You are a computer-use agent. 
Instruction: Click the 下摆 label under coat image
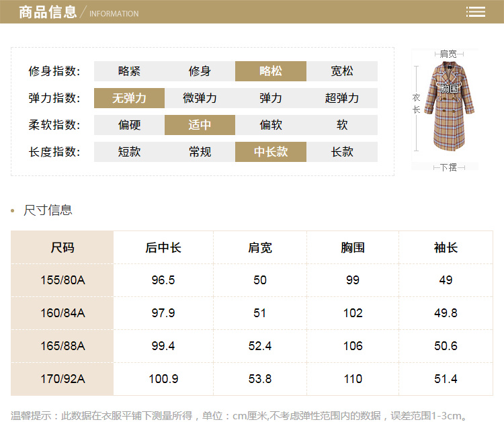point(448,167)
